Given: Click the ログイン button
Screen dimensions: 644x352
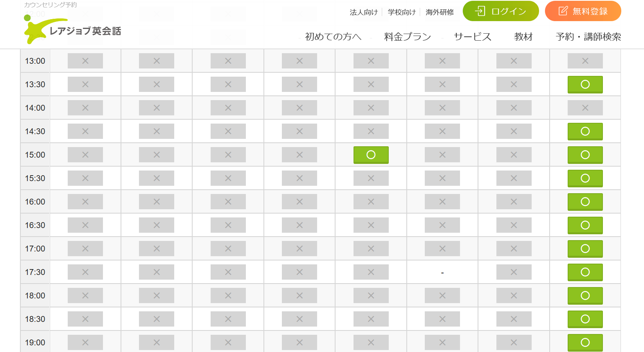Looking at the screenshot, I should pos(500,11).
